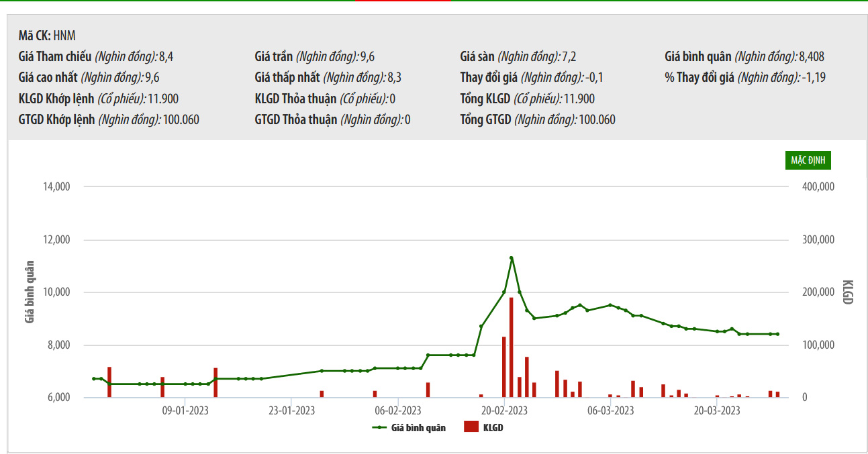Click the green line marker in legend
The width and height of the screenshot is (868, 454).
click(x=379, y=428)
